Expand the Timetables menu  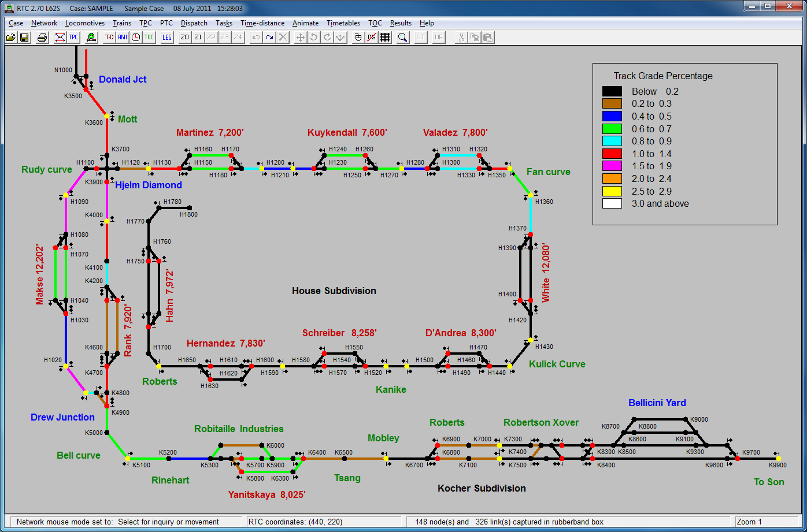coord(343,23)
